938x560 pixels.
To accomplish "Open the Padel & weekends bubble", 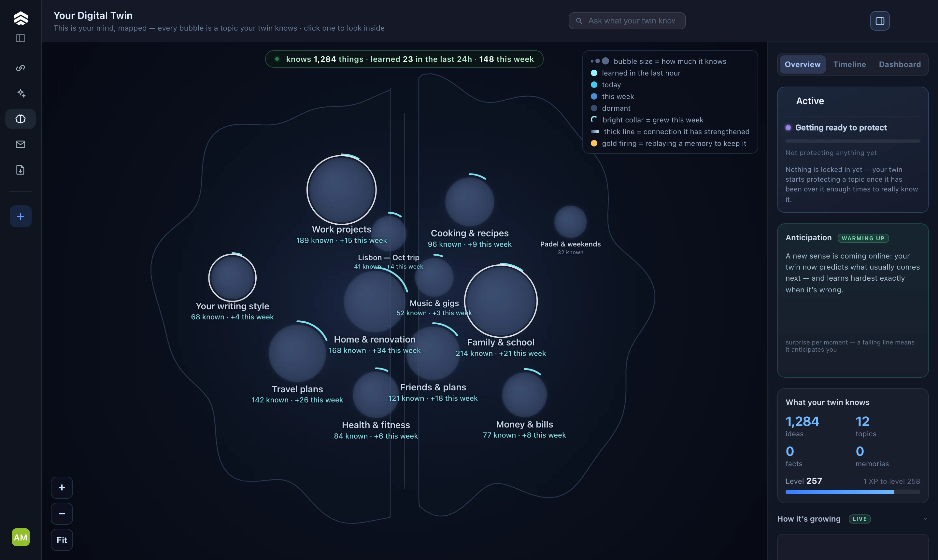I will point(570,222).
